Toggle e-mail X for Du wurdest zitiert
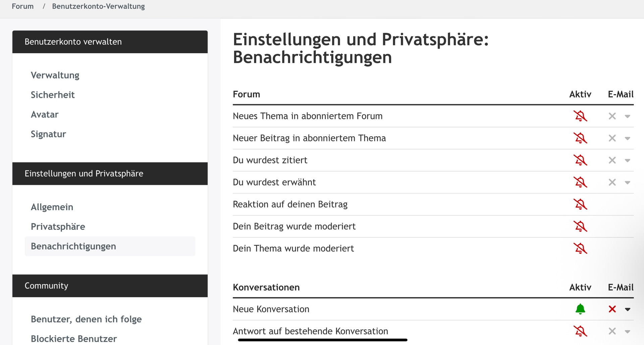 [612, 160]
